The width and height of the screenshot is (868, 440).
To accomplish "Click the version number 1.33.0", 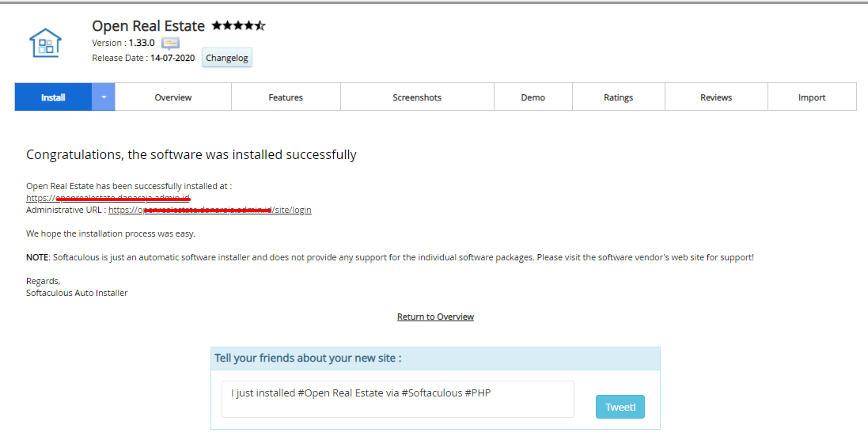I will [142, 43].
